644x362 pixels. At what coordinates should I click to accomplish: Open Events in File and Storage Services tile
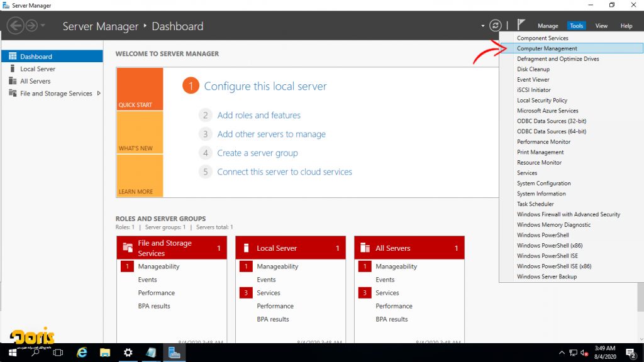pyautogui.click(x=147, y=280)
